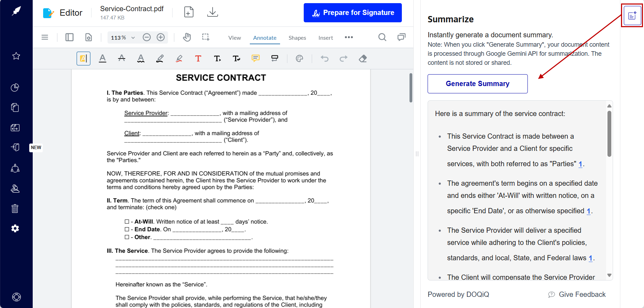Image resolution: width=644 pixels, height=308 pixels.
Task: Click citation 1 after Federal laws bullet
Action: pos(590,258)
